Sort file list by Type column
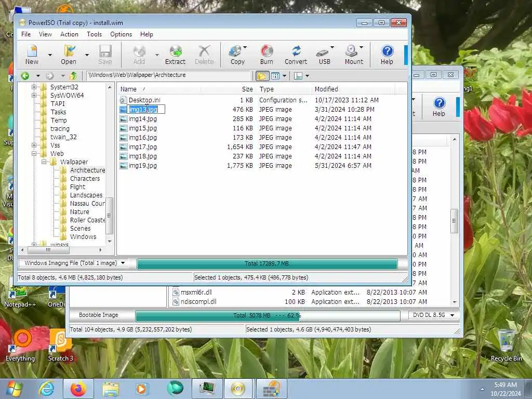Image resolution: width=532 pixels, height=399 pixels. (x=284, y=89)
